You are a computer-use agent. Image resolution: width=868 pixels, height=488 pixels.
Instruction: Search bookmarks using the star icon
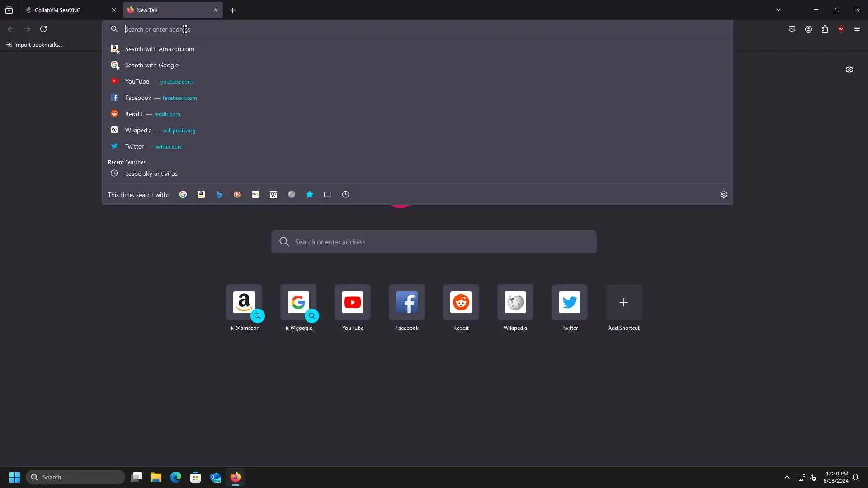310,194
